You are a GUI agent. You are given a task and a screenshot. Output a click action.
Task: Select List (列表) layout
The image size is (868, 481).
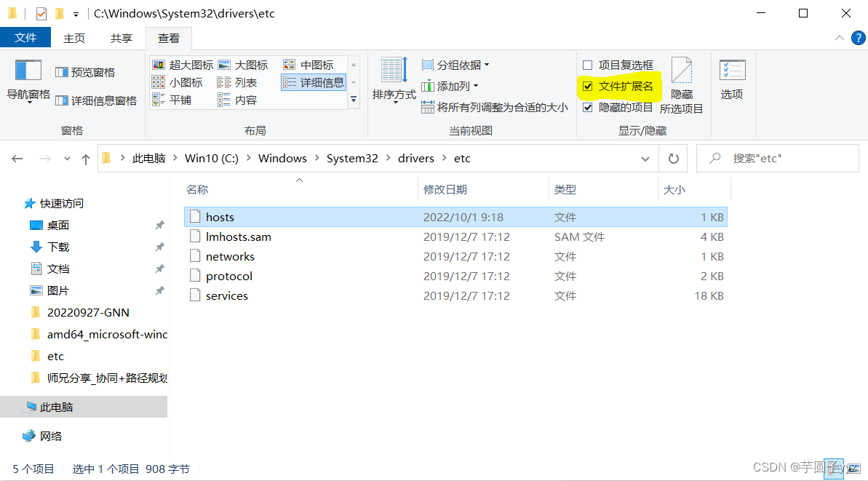[x=237, y=82]
